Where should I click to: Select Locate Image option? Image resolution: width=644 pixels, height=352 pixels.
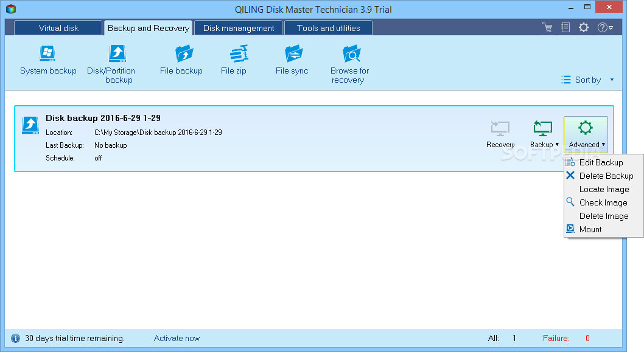[x=603, y=189]
